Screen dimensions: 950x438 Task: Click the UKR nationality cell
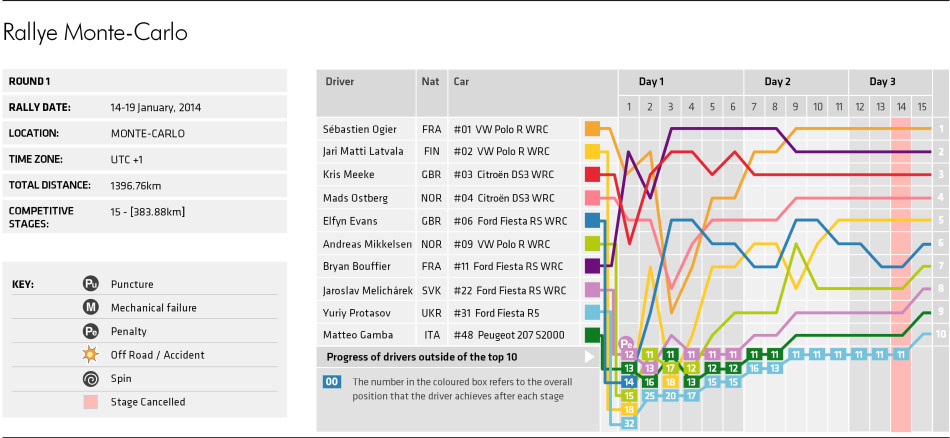click(x=430, y=313)
